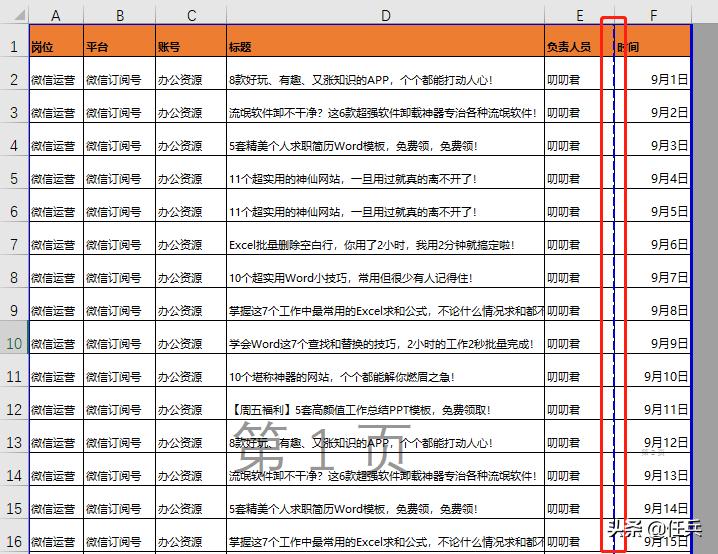
Task: Select the 9月10日 date cell
Action: [x=652, y=370]
